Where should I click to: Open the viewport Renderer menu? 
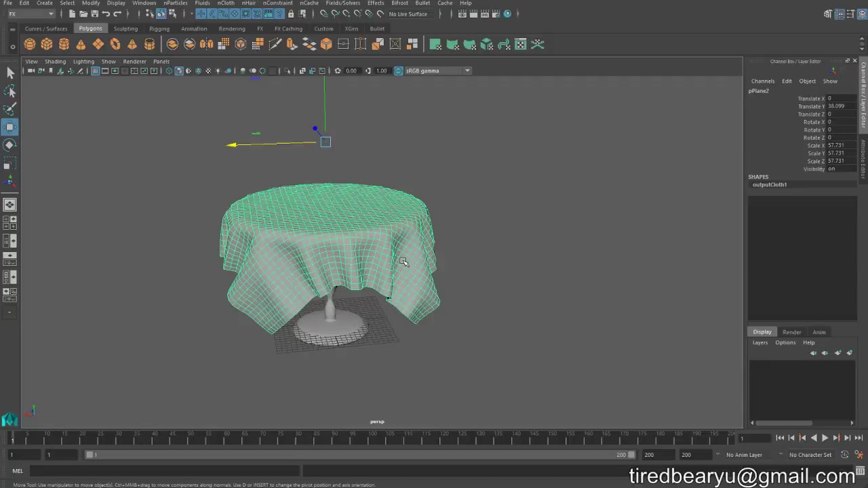tap(134, 61)
